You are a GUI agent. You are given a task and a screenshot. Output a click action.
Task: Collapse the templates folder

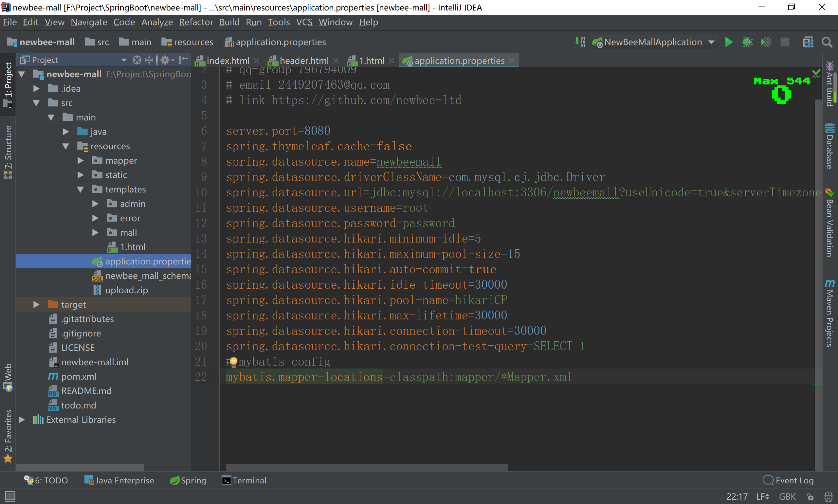(81, 189)
